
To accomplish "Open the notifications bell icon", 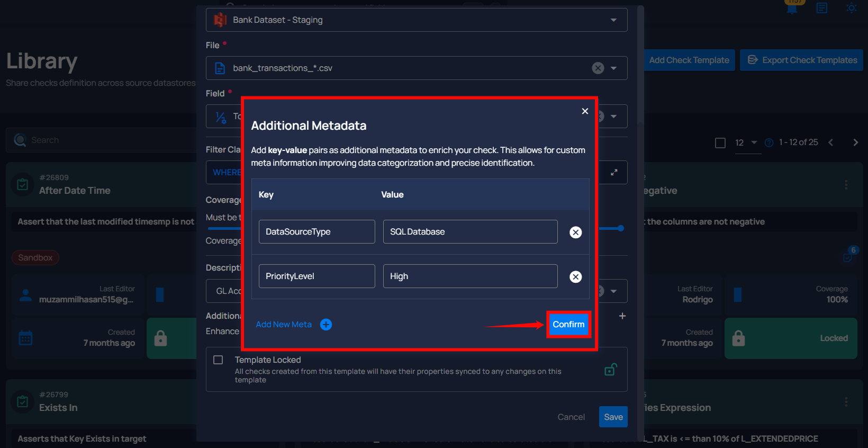I will coord(792,8).
